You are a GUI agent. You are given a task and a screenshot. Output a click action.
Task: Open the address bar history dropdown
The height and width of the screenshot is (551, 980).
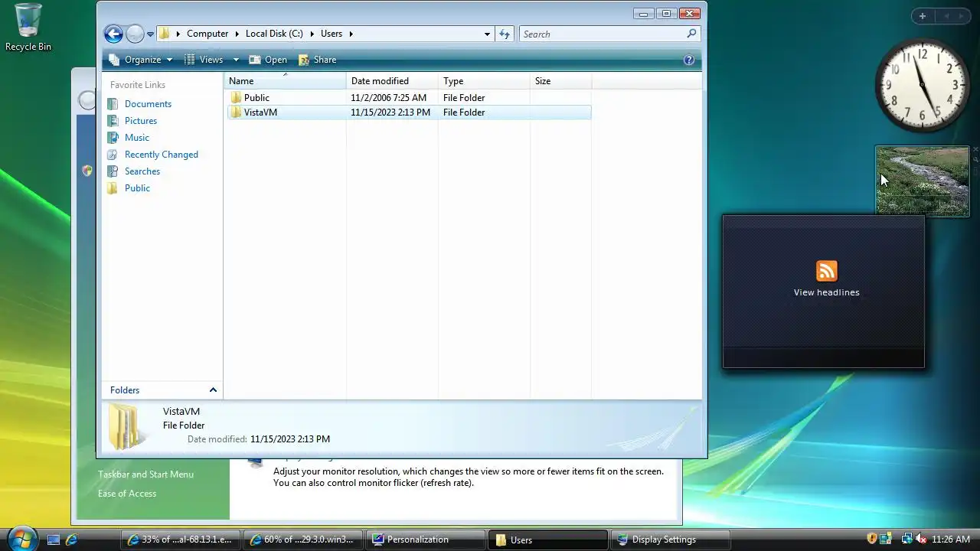tap(487, 34)
